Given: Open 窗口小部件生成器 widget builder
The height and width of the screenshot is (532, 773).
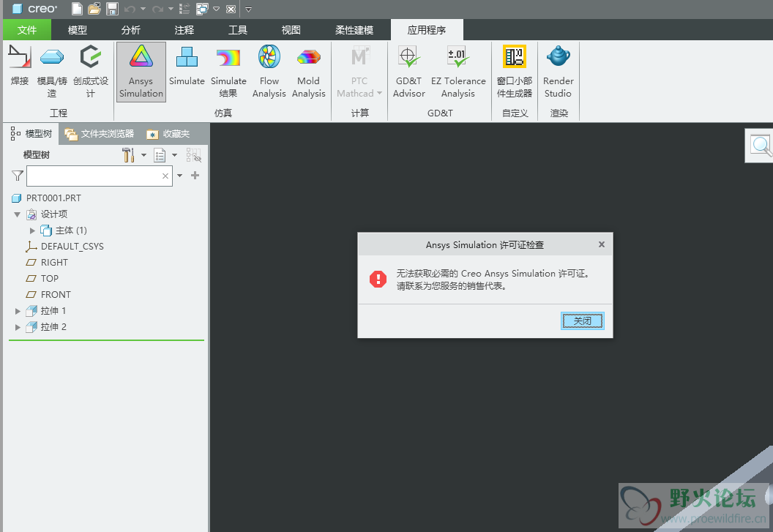Looking at the screenshot, I should [x=514, y=72].
